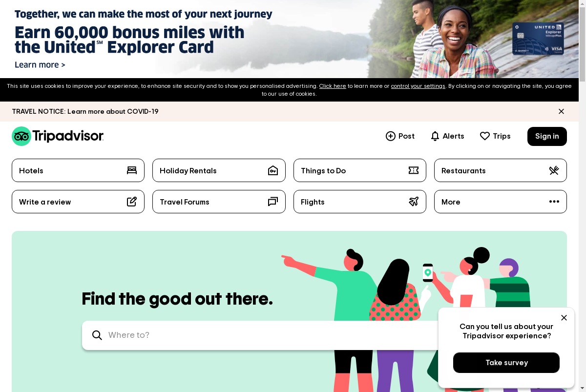The height and width of the screenshot is (392, 586).
Task: Click the Take survey button
Action: [x=506, y=363]
